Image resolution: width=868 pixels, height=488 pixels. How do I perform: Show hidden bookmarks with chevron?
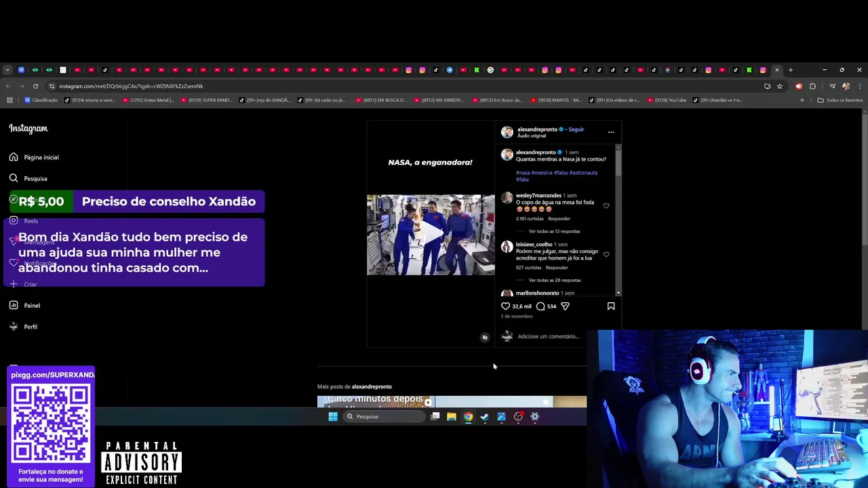point(802,100)
